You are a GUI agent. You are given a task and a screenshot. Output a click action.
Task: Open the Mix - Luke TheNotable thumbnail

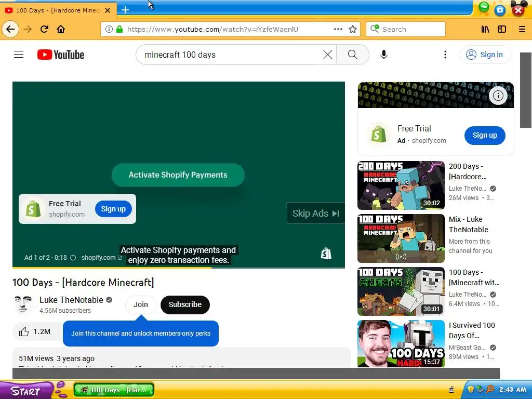click(x=401, y=238)
